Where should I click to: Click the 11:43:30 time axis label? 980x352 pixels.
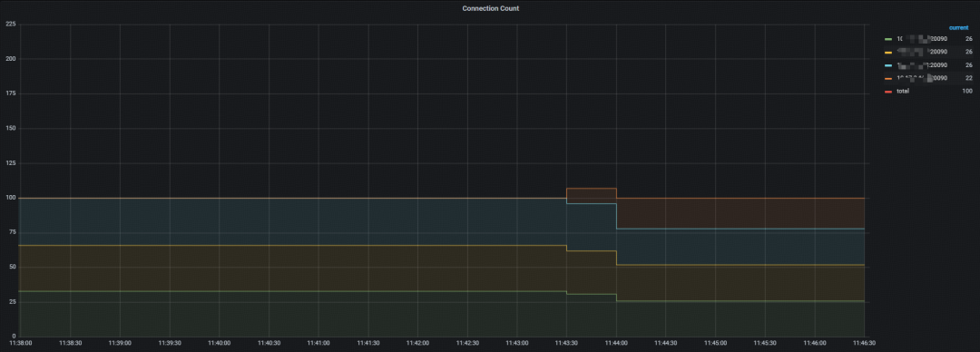567,343
